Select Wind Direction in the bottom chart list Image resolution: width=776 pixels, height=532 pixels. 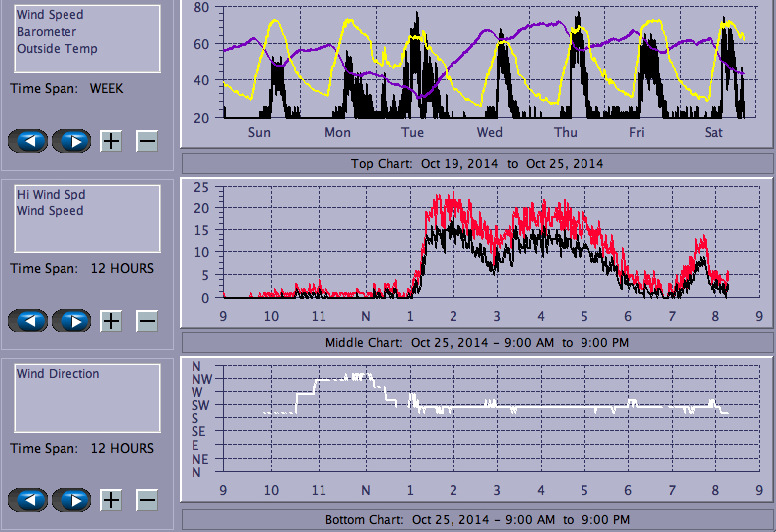pyautogui.click(x=58, y=374)
